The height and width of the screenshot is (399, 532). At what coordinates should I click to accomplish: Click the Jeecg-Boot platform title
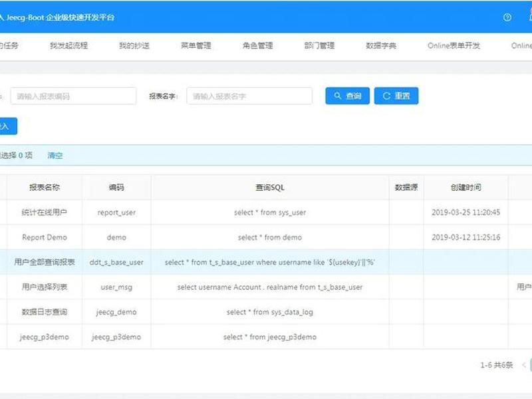click(x=60, y=17)
